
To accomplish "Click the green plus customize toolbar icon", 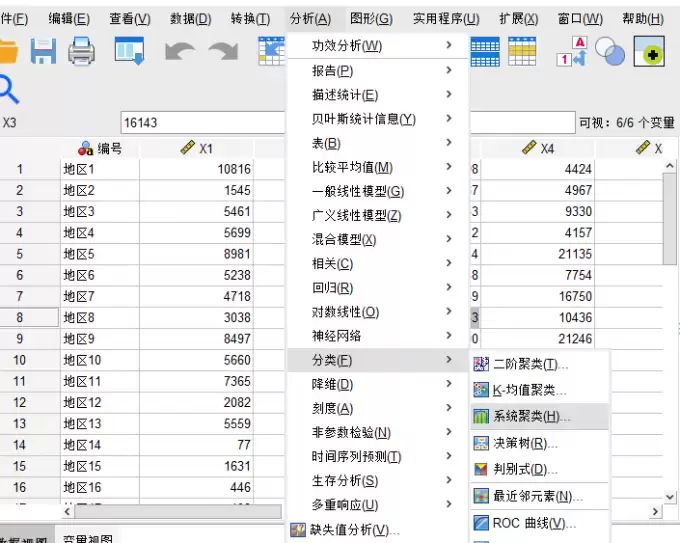I will pos(649,51).
